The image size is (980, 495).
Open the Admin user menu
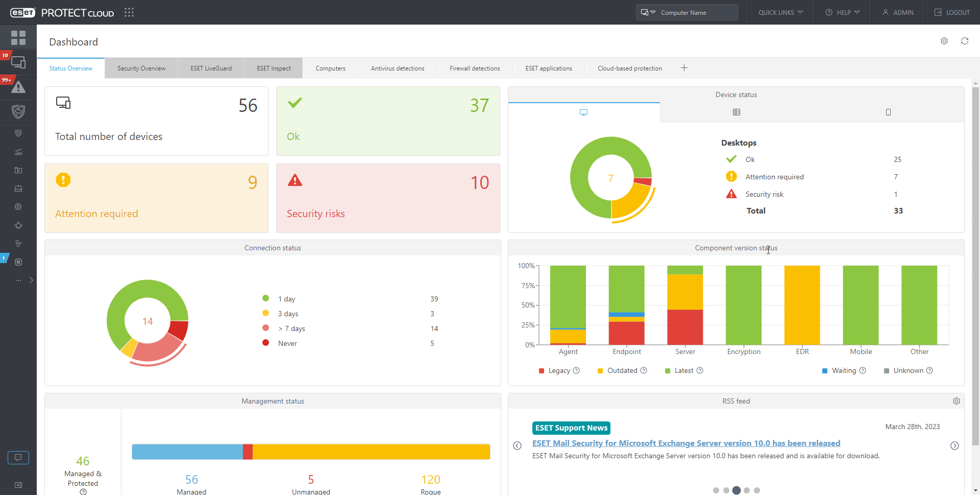[898, 12]
